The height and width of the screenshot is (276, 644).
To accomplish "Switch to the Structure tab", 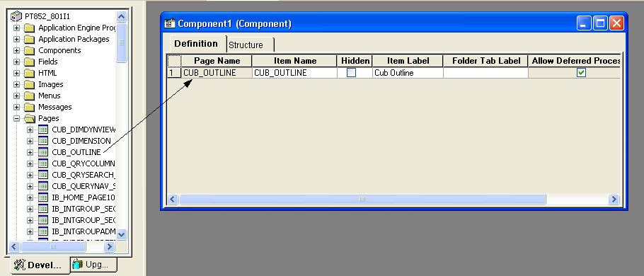I will (250, 45).
